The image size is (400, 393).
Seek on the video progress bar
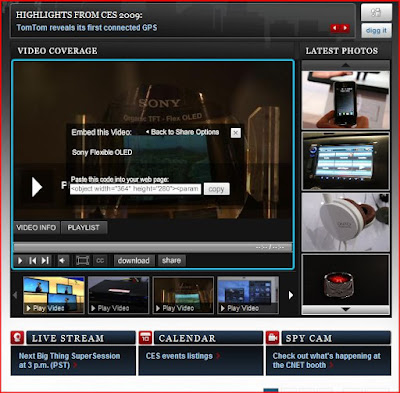tap(152, 247)
